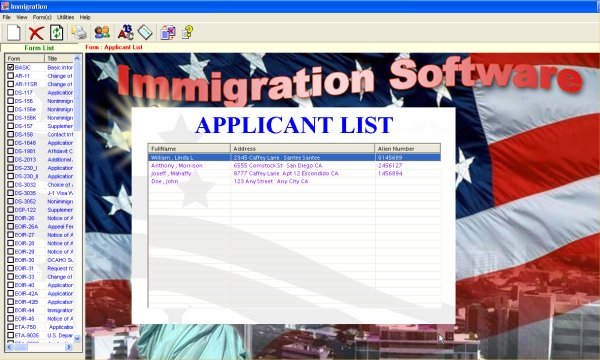The image size is (600, 360).
Task: Select DS-3035 form name in list
Action: click(x=25, y=193)
